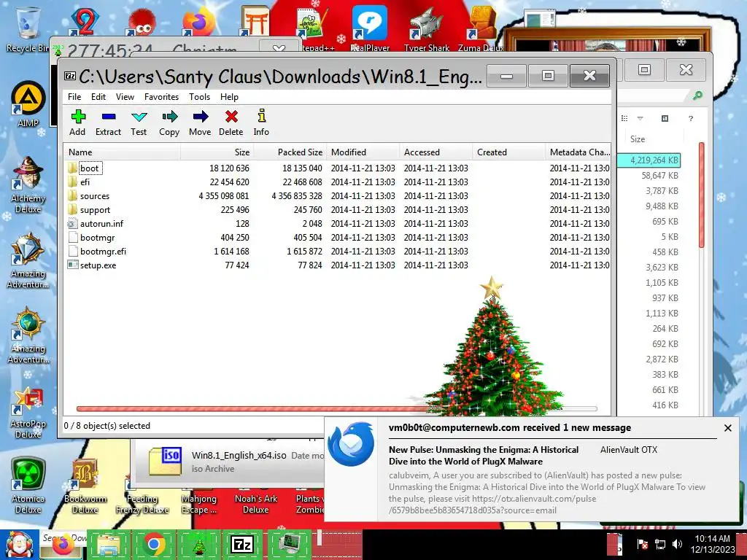Viewport: 747px width, 560px height.
Task: Open the View menu
Action: pyautogui.click(x=125, y=97)
